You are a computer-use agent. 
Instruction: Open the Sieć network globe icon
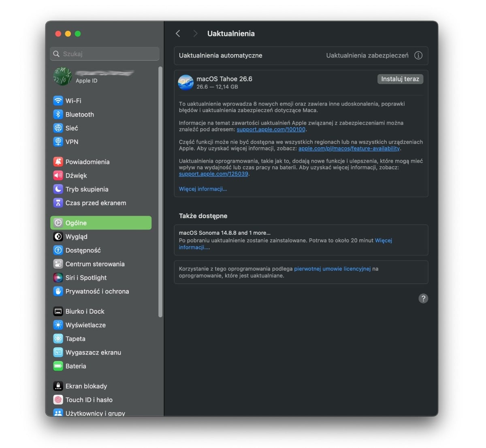58,128
